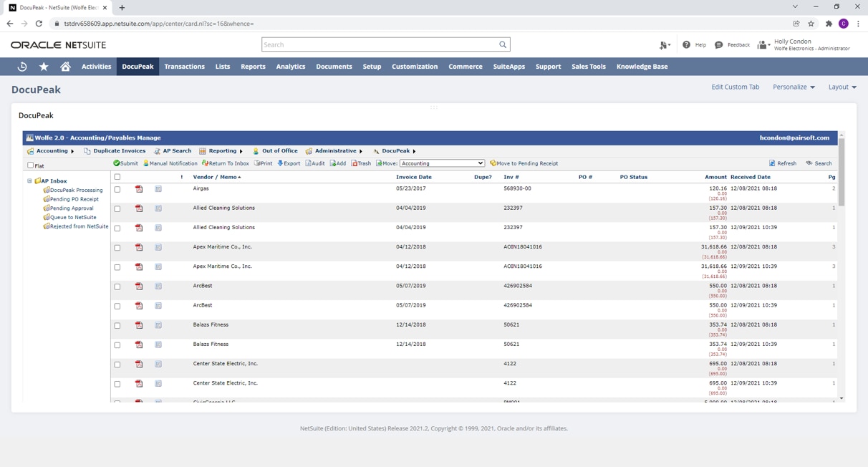Image resolution: width=868 pixels, height=467 pixels.
Task: Open Recent Records clock icon
Action: pos(22,67)
